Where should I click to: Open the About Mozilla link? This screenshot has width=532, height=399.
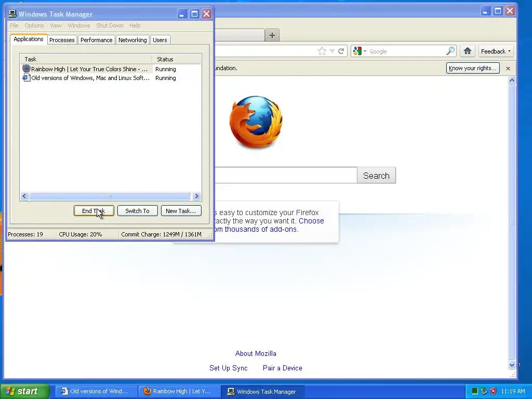point(256,353)
